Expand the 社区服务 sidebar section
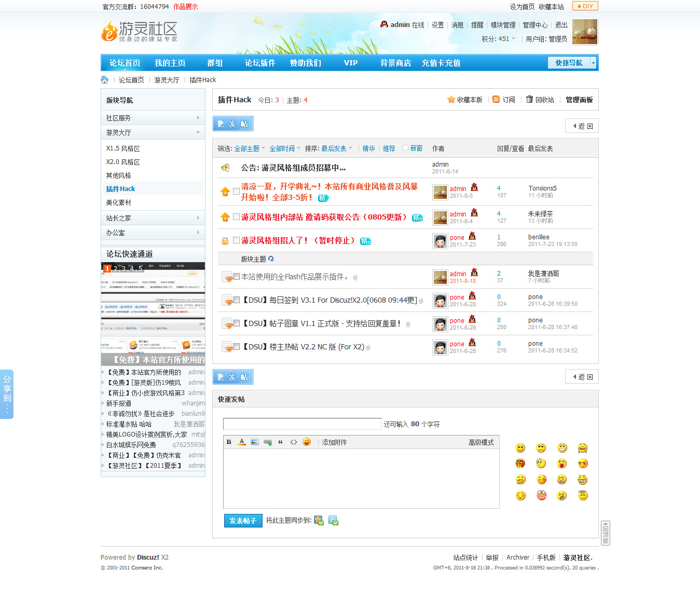 153,118
